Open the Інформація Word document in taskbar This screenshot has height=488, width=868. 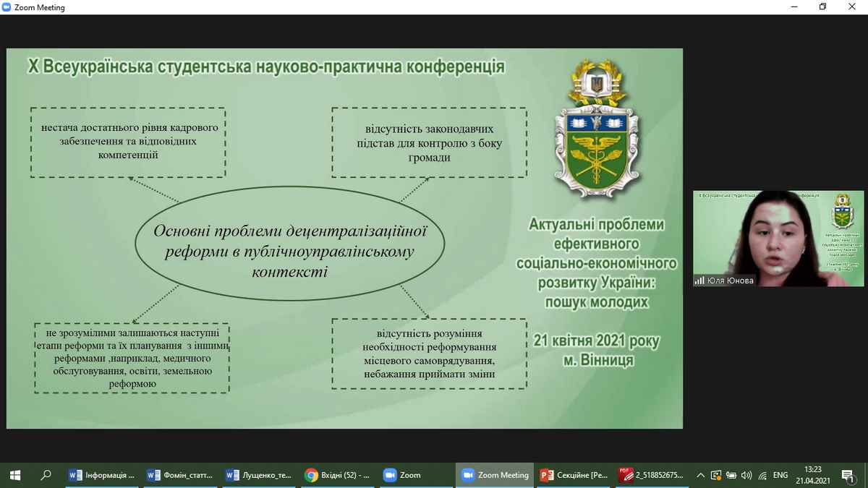coord(102,475)
